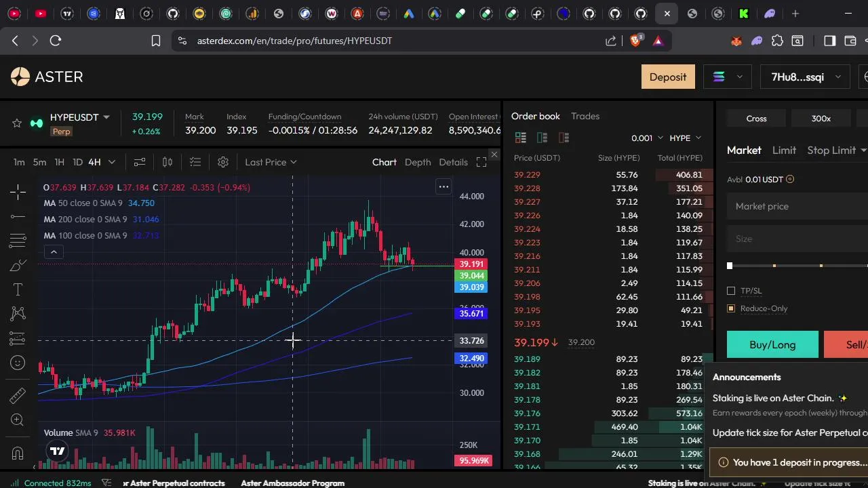868x488 pixels.
Task: Open the three-dot chart legend menu
Action: (443, 186)
